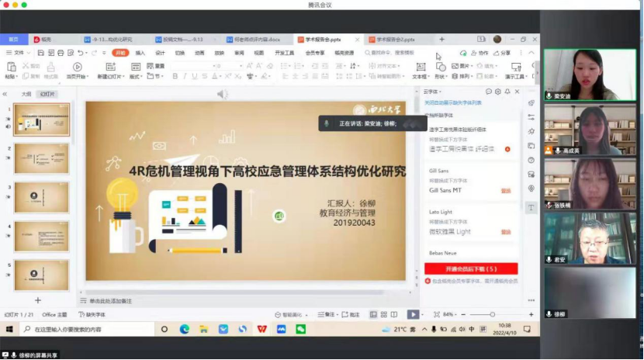644x360 pixels.
Task: Click the speaker audio icon above slide
Action: click(222, 94)
